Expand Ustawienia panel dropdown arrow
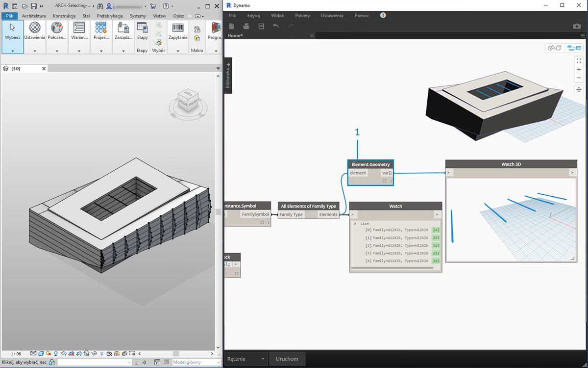Viewport: 588px width, 368px height. coord(34,51)
